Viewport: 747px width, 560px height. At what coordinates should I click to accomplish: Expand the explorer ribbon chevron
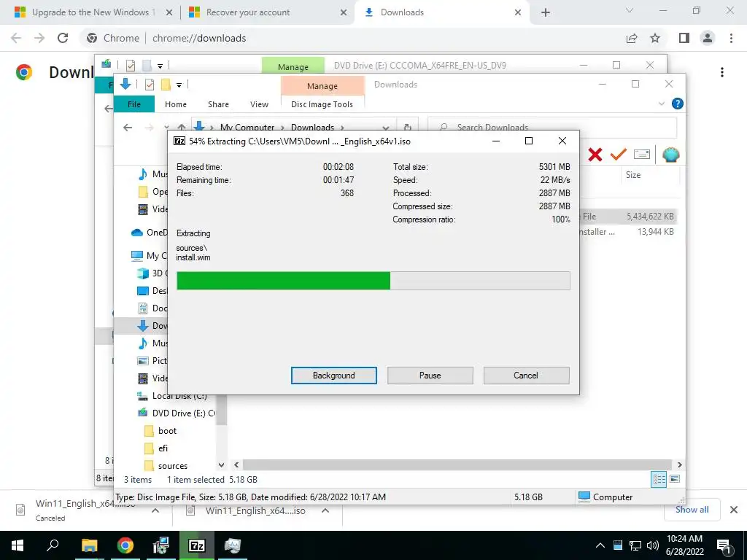661,104
